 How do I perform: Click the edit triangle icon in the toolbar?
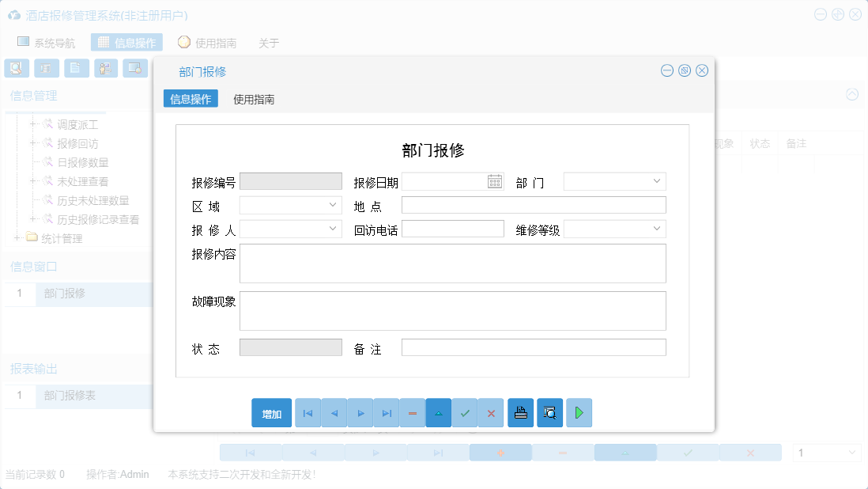coord(439,412)
